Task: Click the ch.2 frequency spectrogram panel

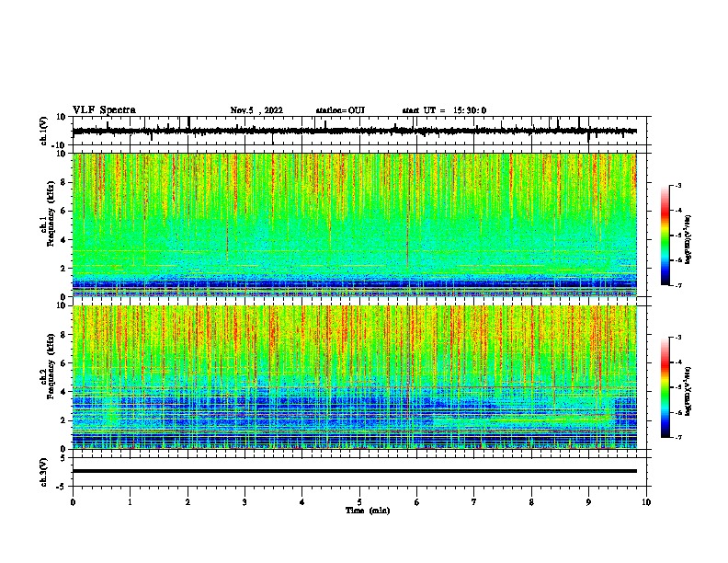Action: 355,377
